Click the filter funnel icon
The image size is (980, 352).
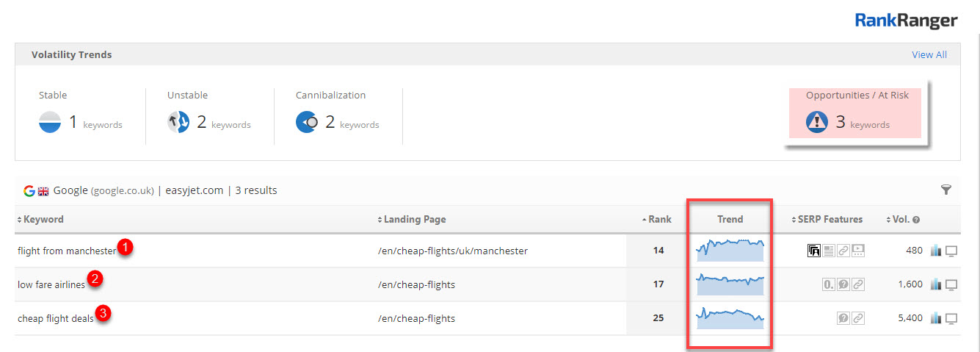946,190
